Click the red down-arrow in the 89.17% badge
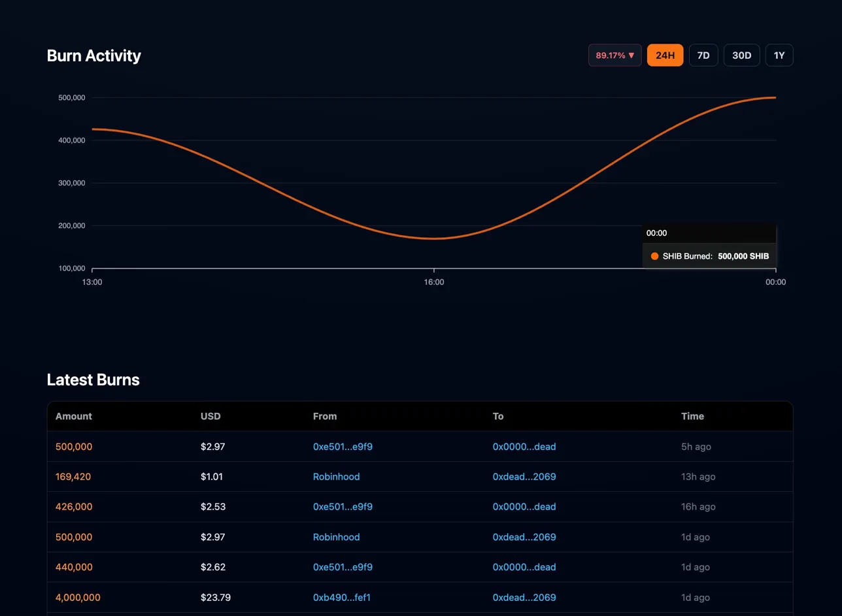The width and height of the screenshot is (842, 616). tap(631, 56)
